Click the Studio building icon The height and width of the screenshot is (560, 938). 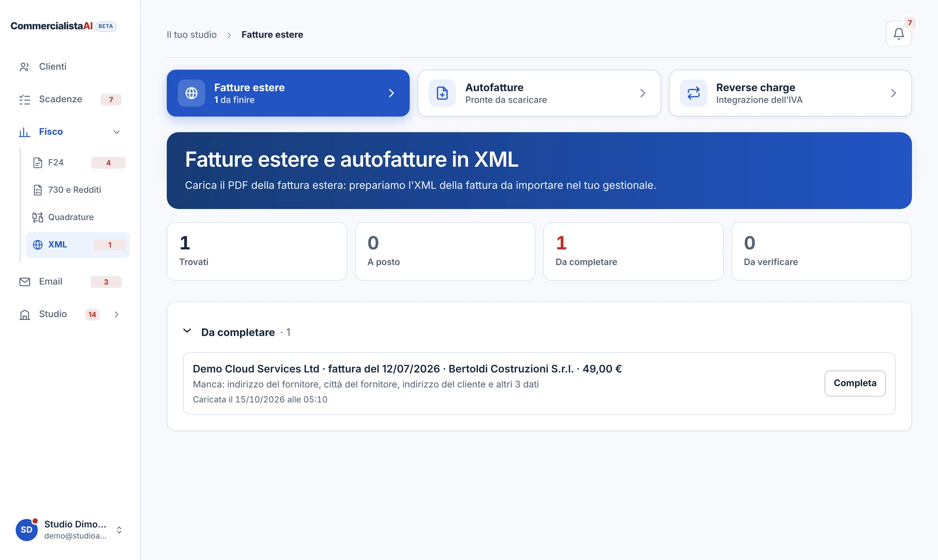tap(24, 314)
